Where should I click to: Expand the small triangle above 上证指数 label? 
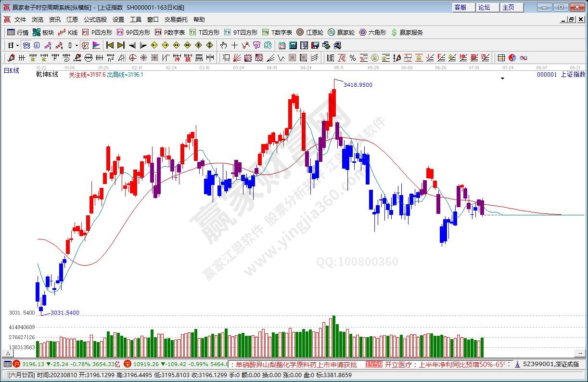coord(502,79)
